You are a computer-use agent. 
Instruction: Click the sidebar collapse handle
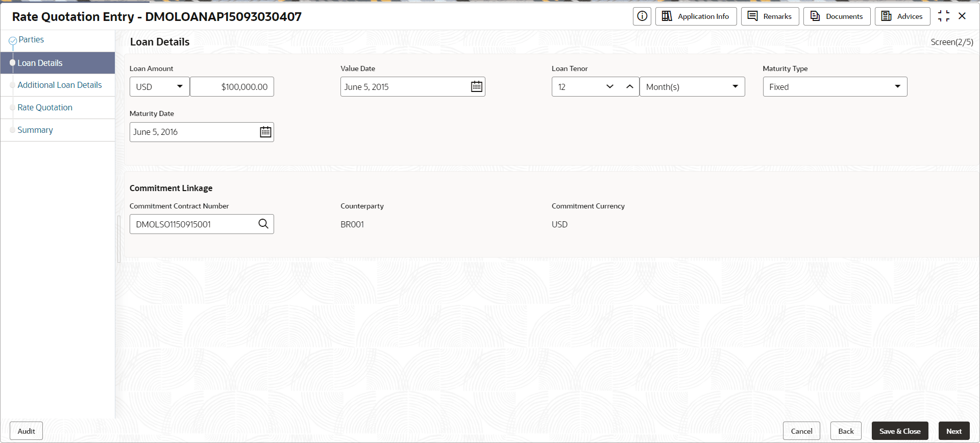[119, 239]
